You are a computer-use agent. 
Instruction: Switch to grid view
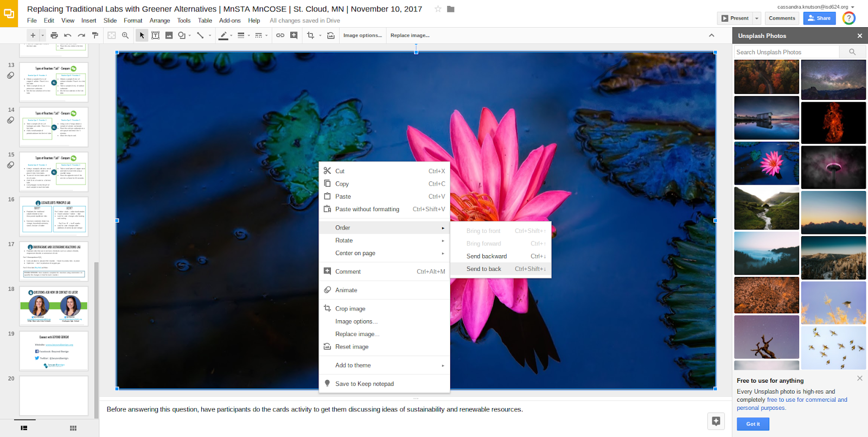[x=73, y=428]
